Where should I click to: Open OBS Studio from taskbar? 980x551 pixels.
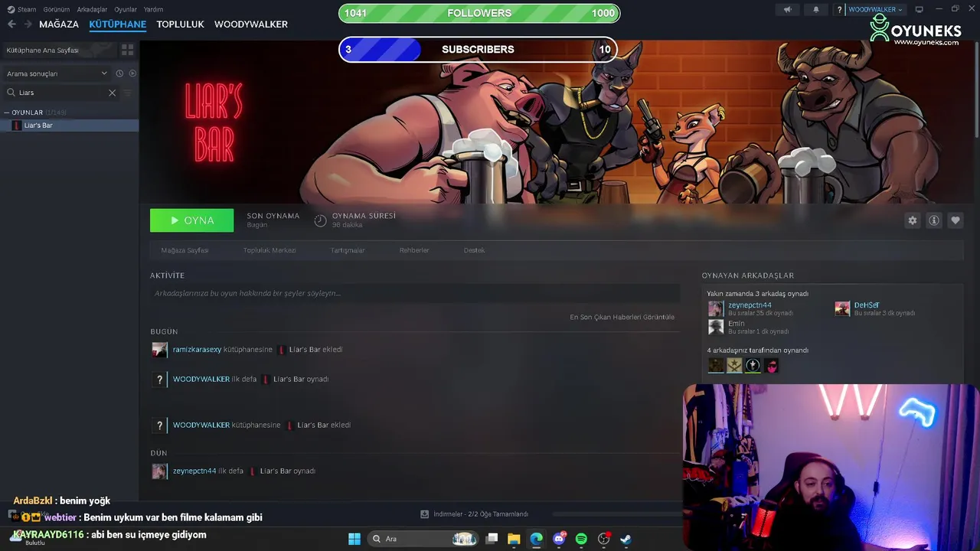click(x=604, y=539)
